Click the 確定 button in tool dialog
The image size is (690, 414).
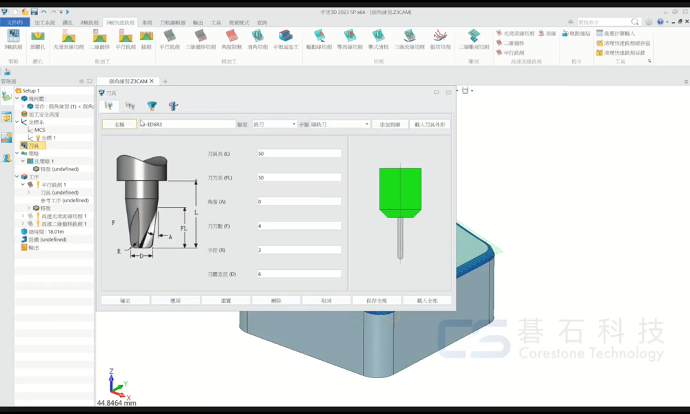tap(125, 300)
